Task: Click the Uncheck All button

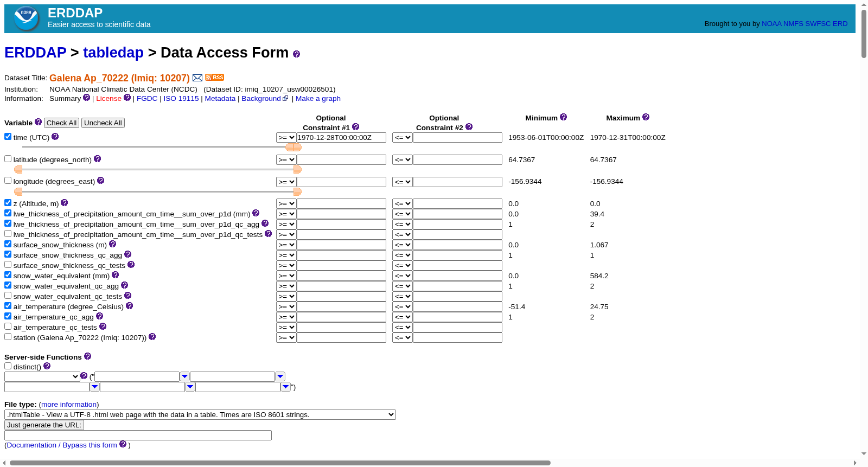Action: (x=103, y=123)
